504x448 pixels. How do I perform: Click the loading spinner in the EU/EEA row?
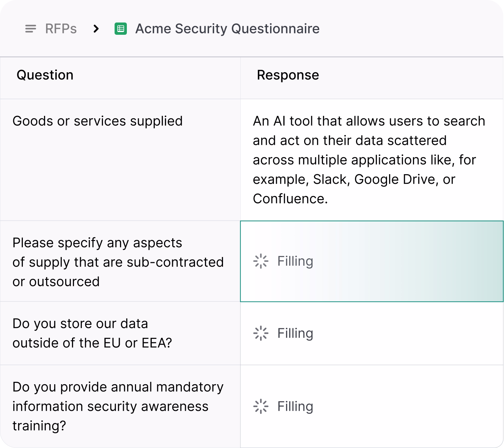pos(261,333)
